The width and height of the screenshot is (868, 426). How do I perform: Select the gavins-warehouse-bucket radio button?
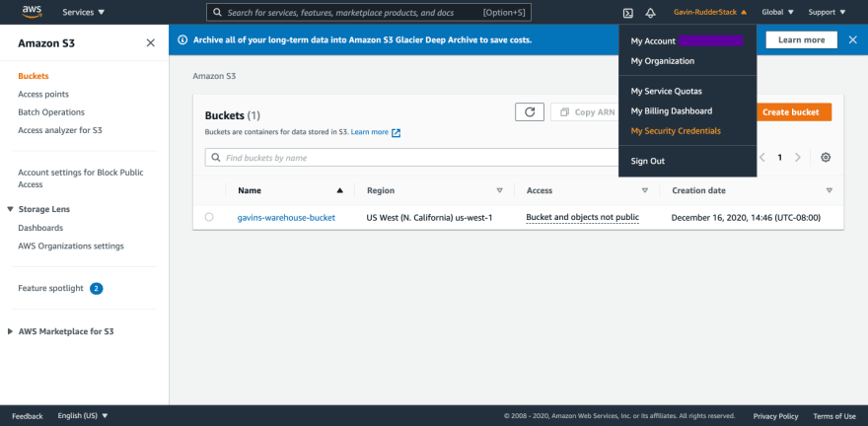209,217
